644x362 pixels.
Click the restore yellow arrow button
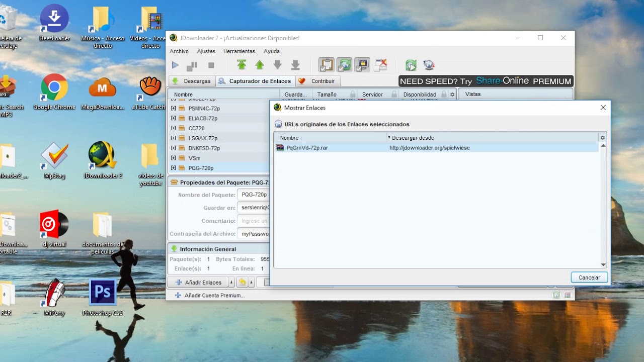point(243,283)
